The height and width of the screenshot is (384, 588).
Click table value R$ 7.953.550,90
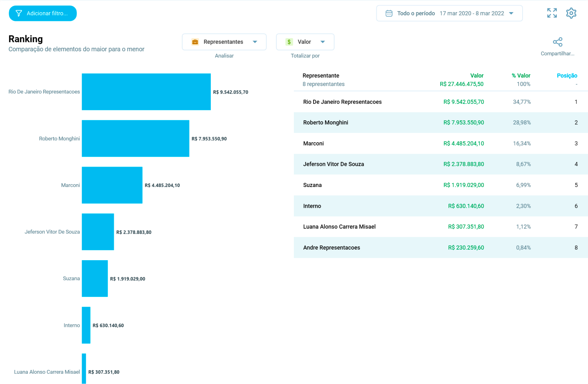pos(463,123)
